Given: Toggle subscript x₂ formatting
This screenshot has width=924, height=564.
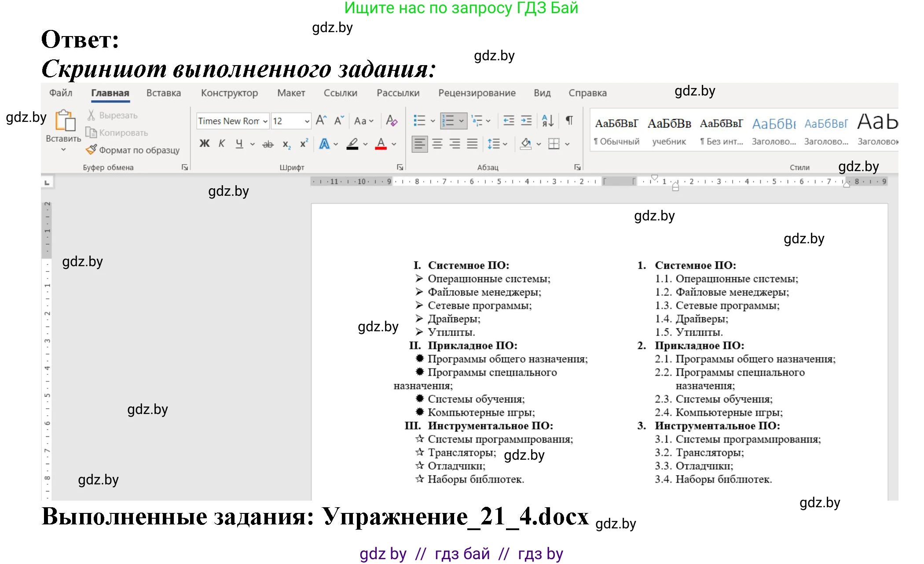Looking at the screenshot, I should 286,144.
